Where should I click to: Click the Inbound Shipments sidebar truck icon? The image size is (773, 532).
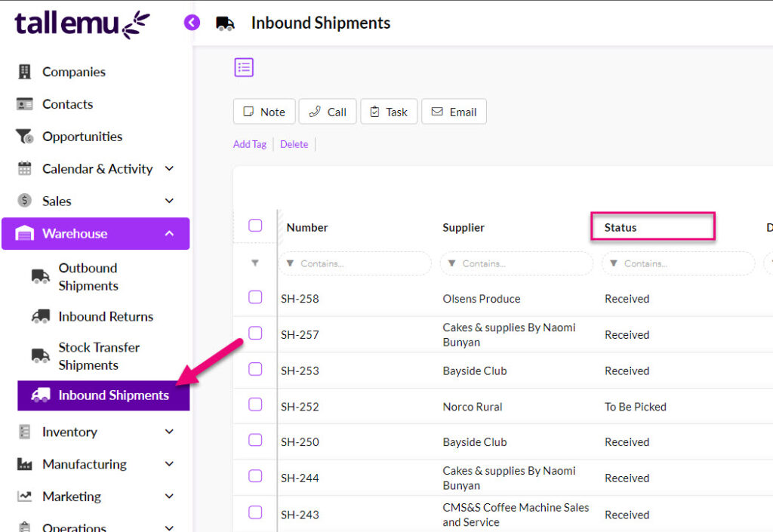pyautogui.click(x=41, y=395)
